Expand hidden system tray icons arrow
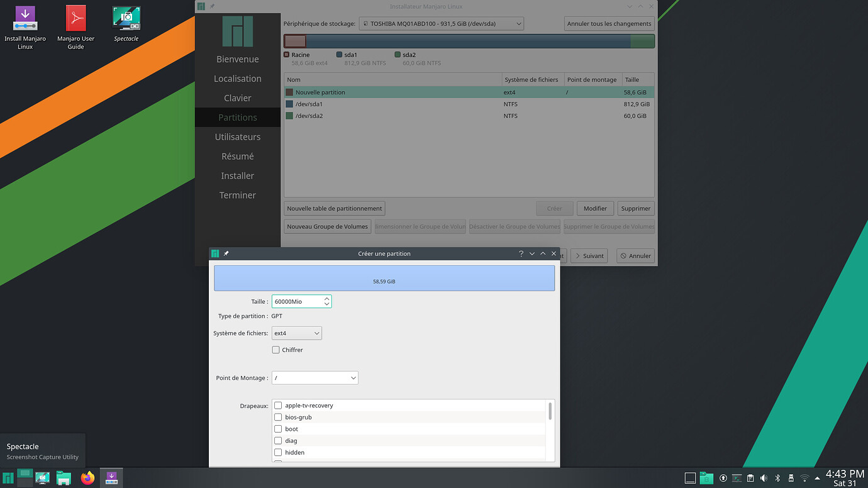 (x=817, y=479)
